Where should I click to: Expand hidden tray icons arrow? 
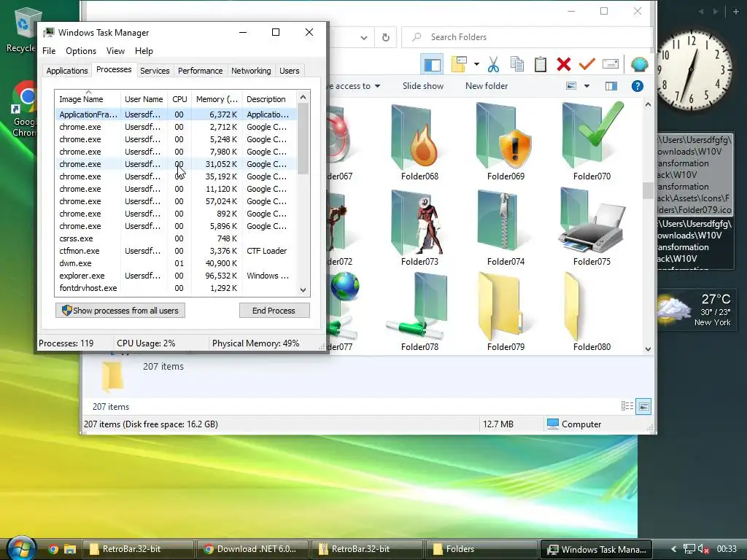click(x=673, y=549)
